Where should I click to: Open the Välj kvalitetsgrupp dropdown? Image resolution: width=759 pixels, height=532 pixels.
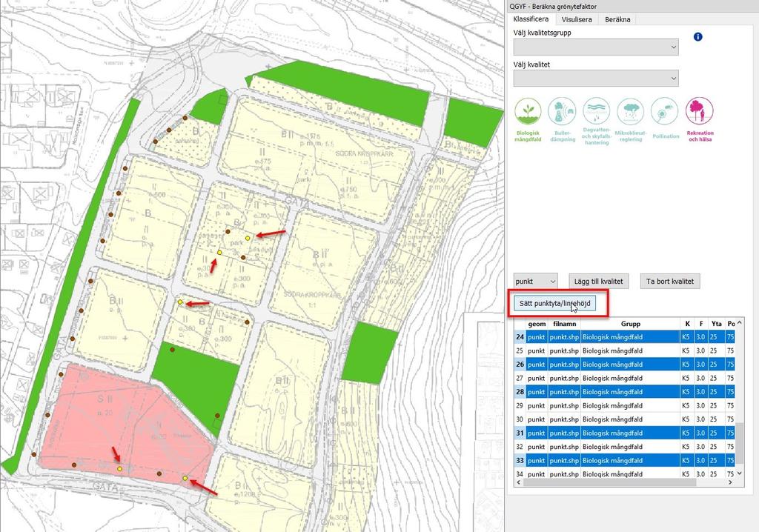tap(596, 47)
